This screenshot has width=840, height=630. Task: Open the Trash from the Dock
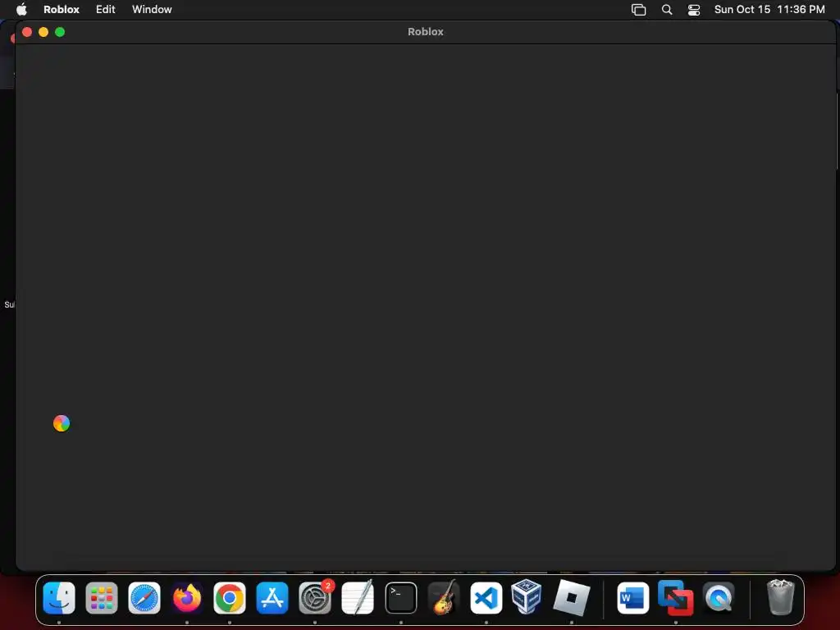781,598
